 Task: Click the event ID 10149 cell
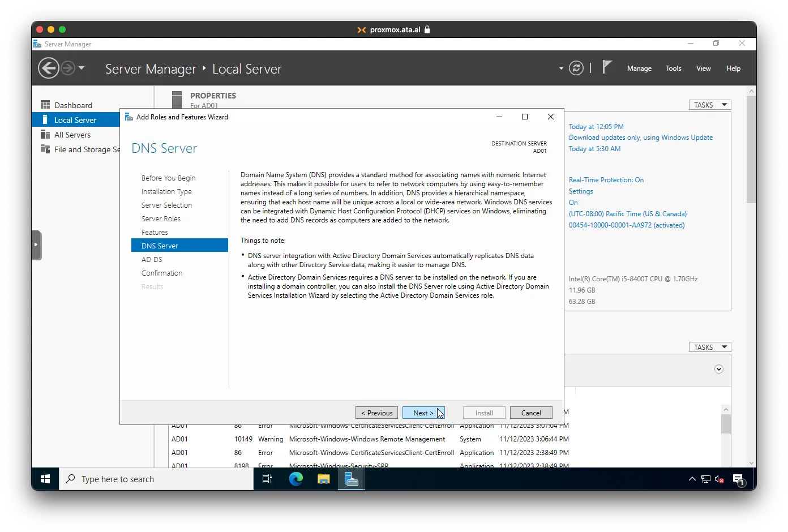pyautogui.click(x=243, y=439)
